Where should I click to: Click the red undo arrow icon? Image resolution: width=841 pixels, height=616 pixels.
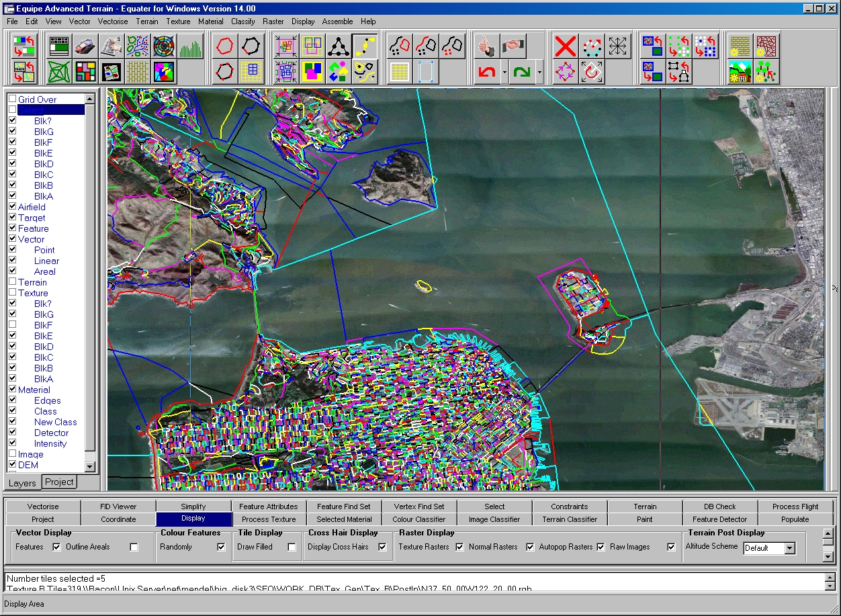(487, 71)
